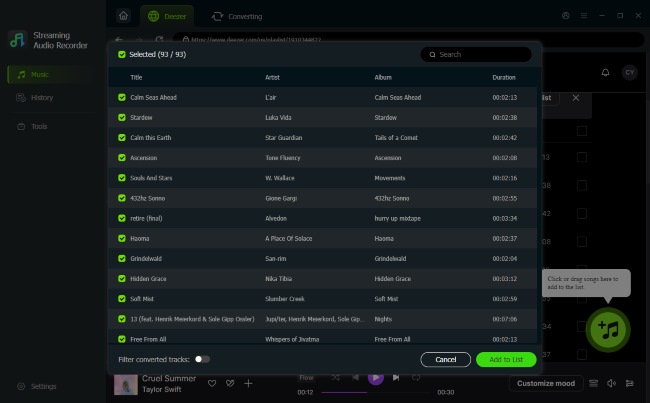This screenshot has width=650, height=403.
Task: Click the plus icon to add to playlist
Action: (248, 384)
